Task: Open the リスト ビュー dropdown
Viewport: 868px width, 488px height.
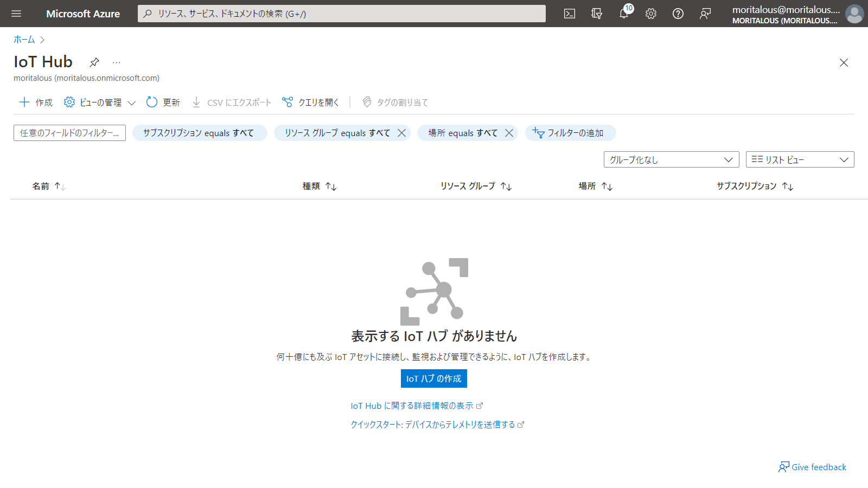Action: click(x=800, y=159)
